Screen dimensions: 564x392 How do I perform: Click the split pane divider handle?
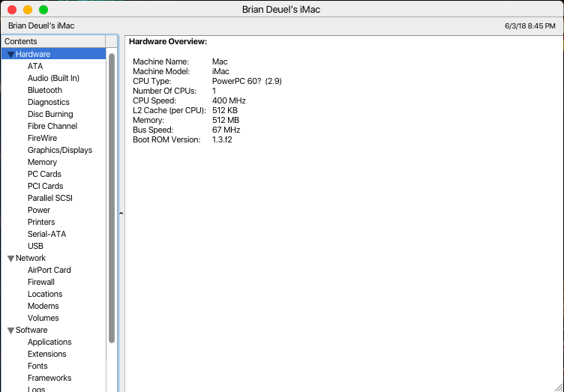[121, 214]
